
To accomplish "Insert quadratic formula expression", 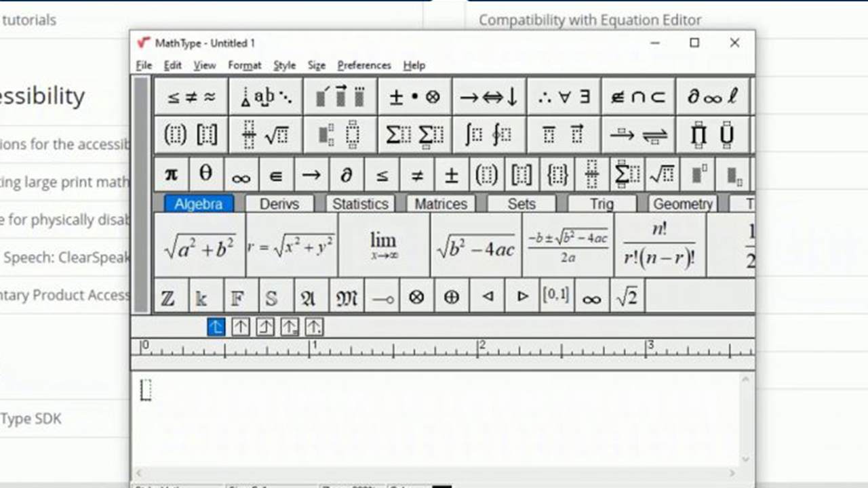I will coord(568,245).
